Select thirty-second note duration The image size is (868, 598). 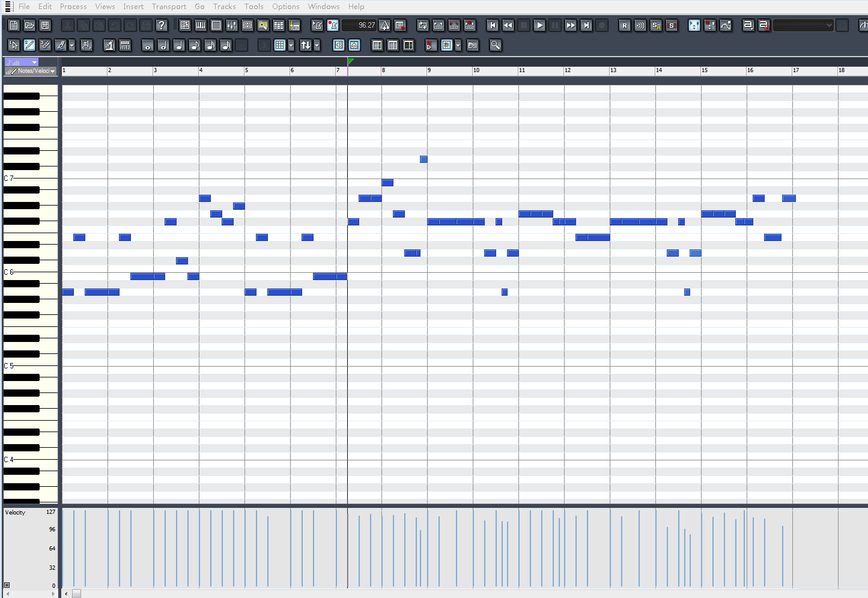tap(226, 45)
